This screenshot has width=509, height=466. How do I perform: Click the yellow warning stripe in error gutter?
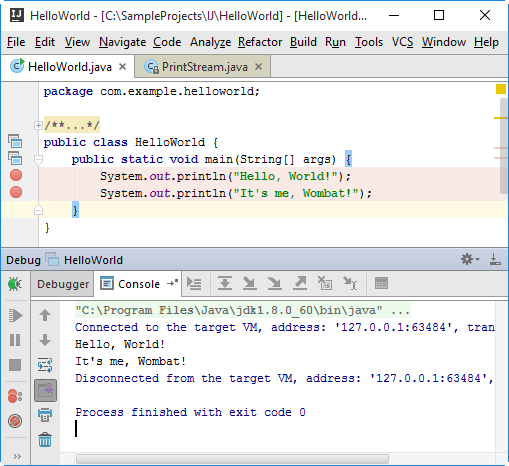(501, 118)
